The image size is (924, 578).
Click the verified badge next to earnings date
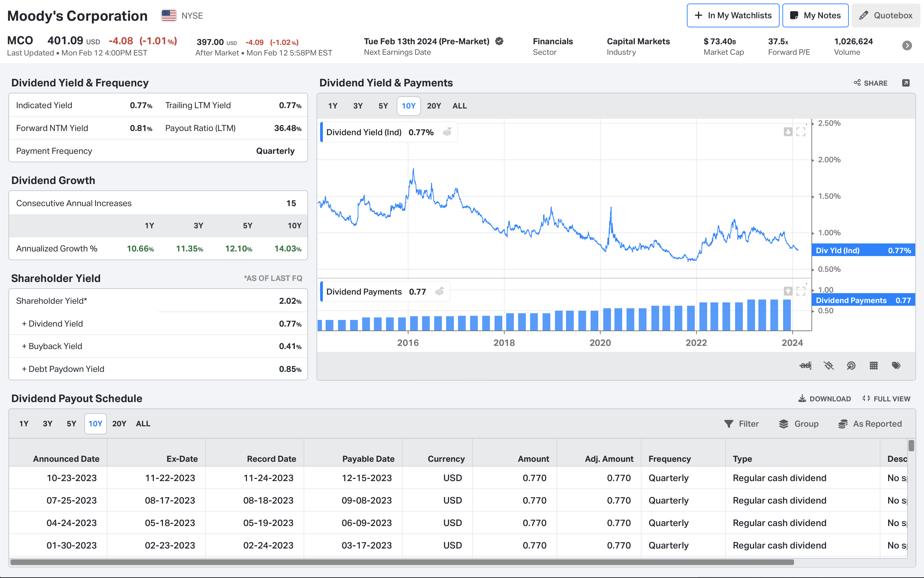pos(499,41)
